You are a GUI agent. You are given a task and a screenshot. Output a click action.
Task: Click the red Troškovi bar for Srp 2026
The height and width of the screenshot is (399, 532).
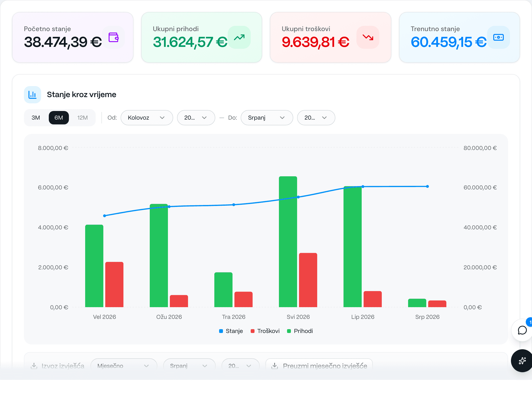click(437, 304)
